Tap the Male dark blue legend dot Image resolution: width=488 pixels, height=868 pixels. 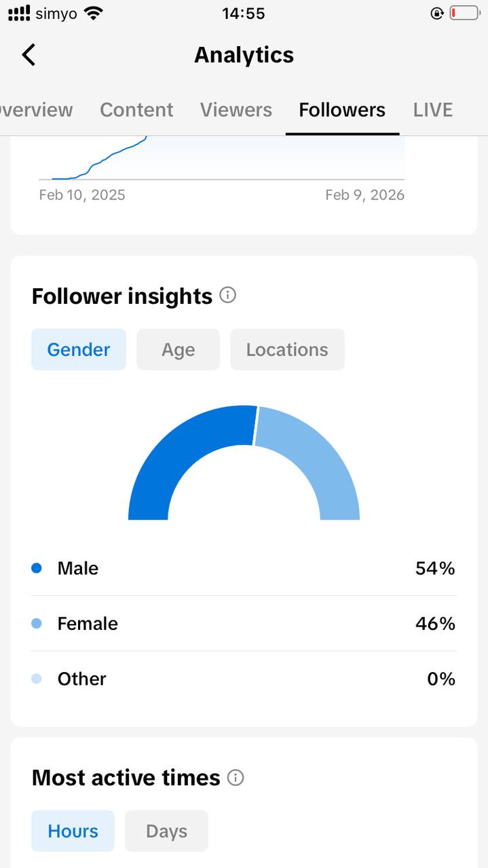(x=37, y=568)
